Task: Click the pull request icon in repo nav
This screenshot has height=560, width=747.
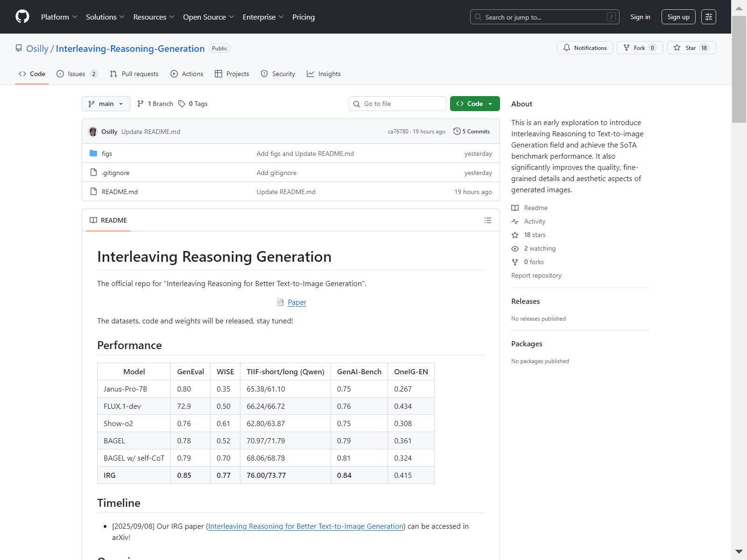Action: pyautogui.click(x=113, y=74)
